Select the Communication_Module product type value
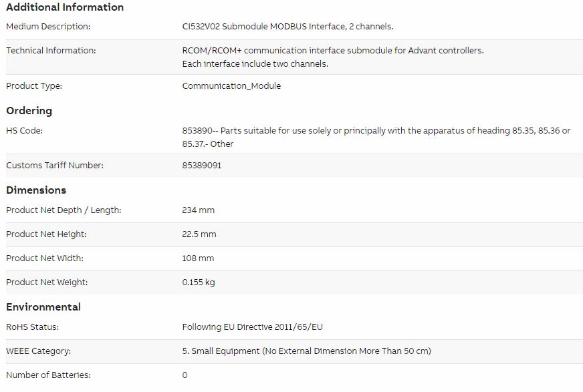Image resolution: width=583 pixels, height=392 pixels. [x=231, y=85]
